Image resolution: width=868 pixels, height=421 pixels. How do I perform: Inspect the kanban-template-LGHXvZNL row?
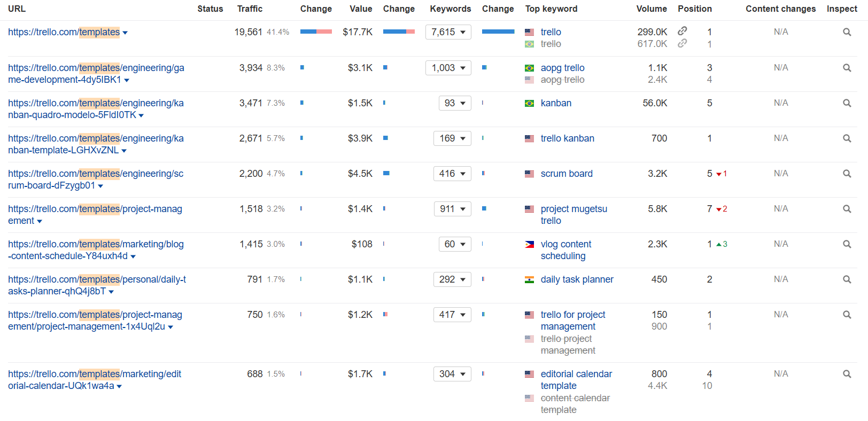(847, 138)
